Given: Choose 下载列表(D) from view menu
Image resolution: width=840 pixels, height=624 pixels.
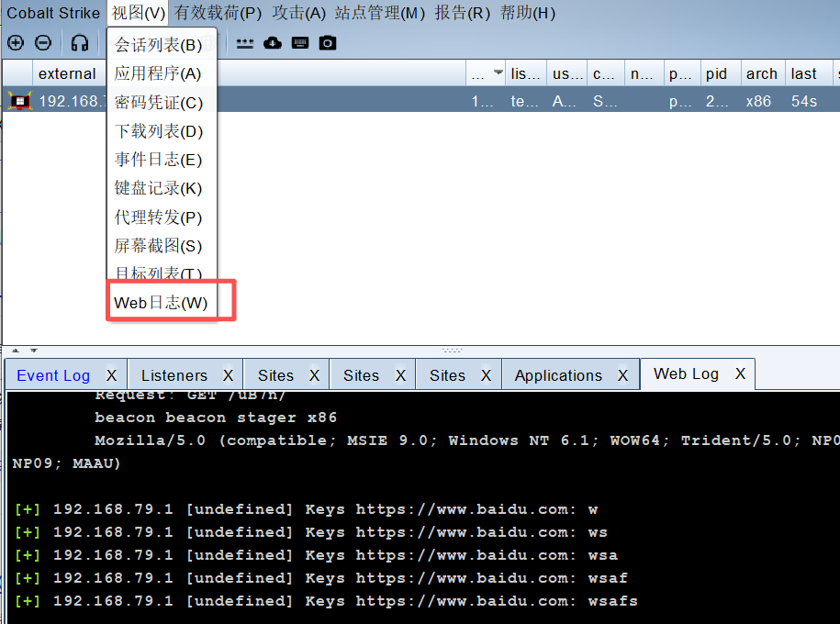Looking at the screenshot, I should (x=162, y=131).
